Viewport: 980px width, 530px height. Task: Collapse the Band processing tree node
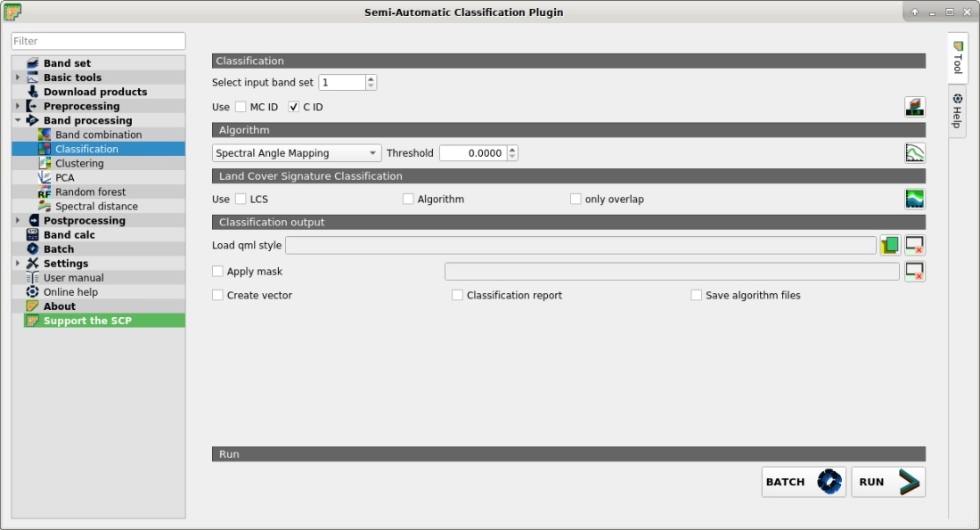point(18,120)
